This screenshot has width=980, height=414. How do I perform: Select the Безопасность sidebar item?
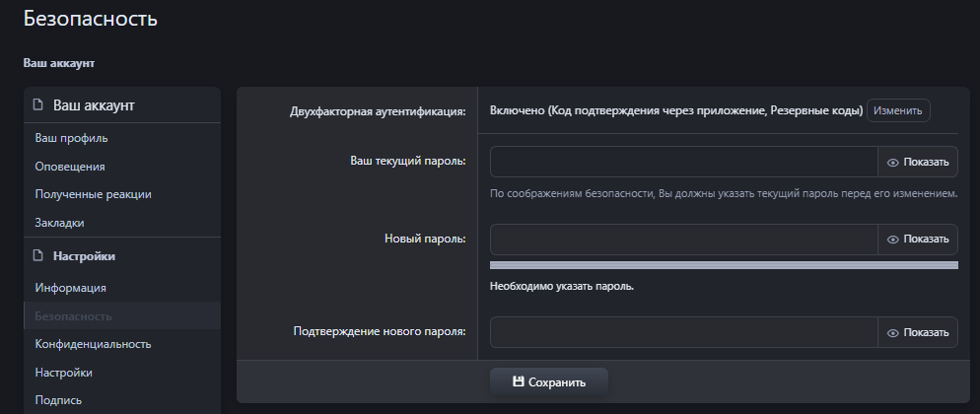(73, 316)
